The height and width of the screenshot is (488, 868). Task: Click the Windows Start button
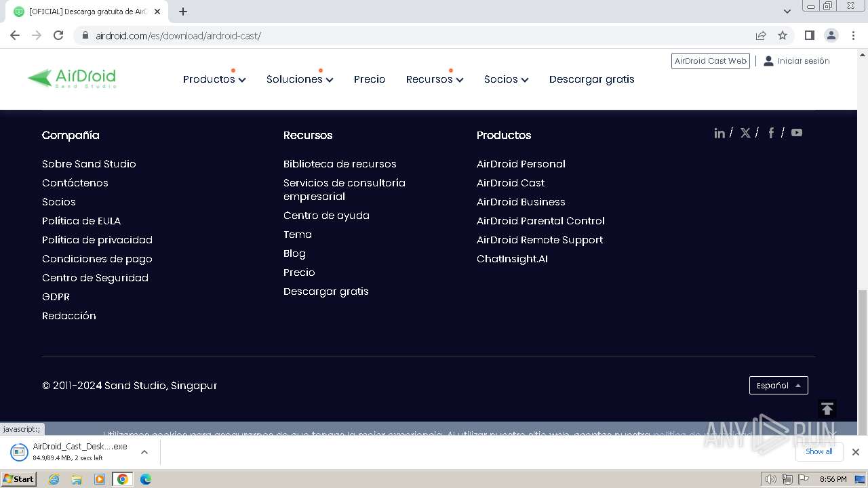pyautogui.click(x=18, y=479)
